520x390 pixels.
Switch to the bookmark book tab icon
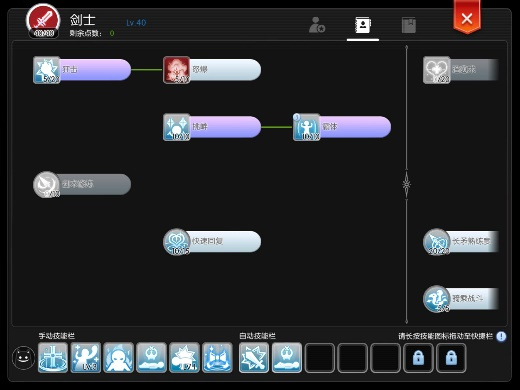click(x=409, y=25)
